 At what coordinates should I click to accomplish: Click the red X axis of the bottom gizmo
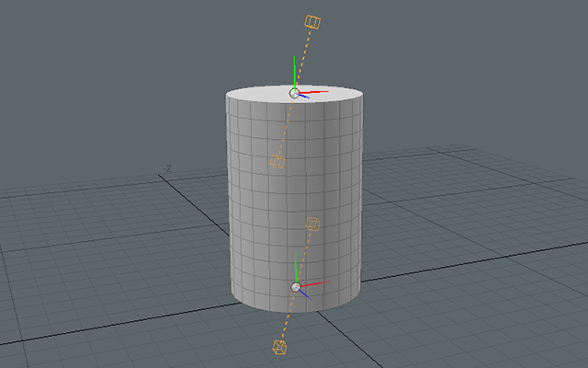click(x=316, y=285)
